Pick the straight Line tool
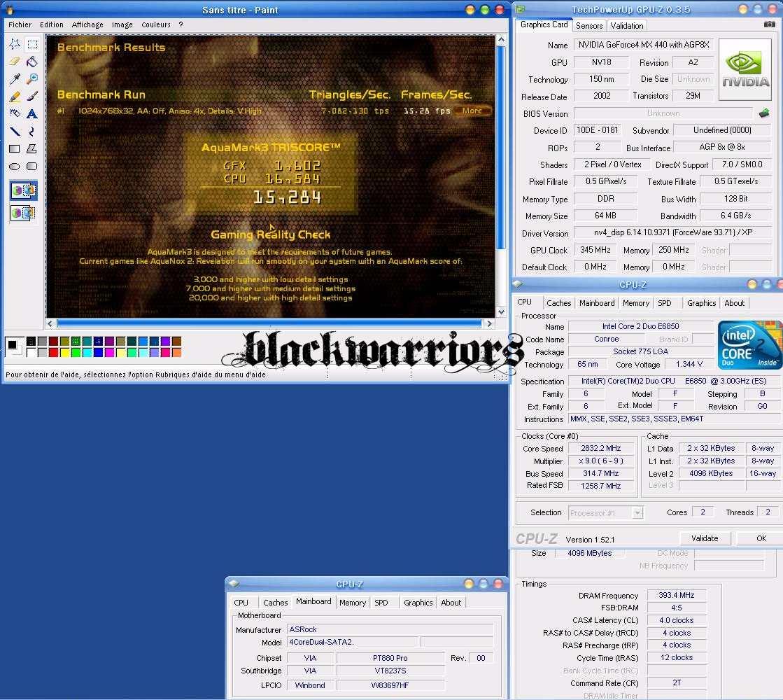The width and height of the screenshot is (783, 700). click(x=15, y=131)
